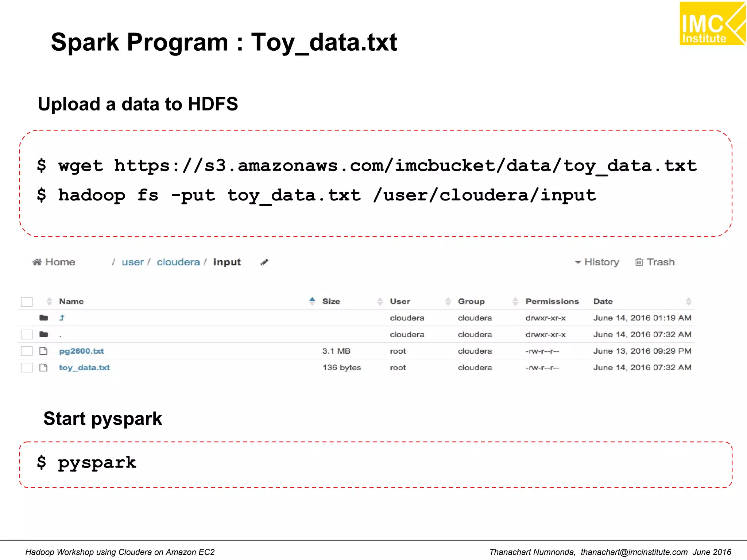This screenshot has height=560, width=747.
Task: Click the up-arrow parent directory link
Action: pyautogui.click(x=62, y=318)
